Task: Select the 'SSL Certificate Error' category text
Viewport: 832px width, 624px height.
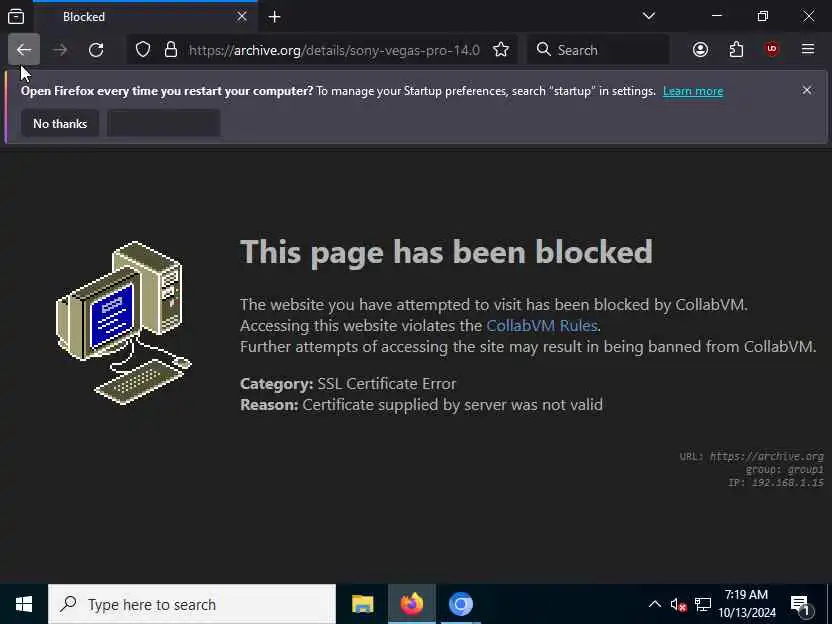Action: pyautogui.click(x=387, y=384)
